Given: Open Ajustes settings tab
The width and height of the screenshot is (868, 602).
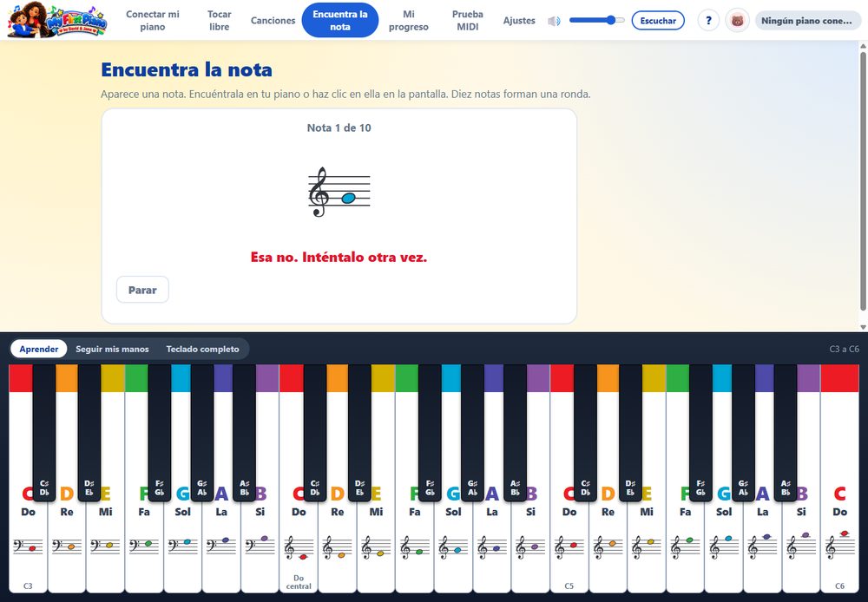Looking at the screenshot, I should click(x=519, y=21).
